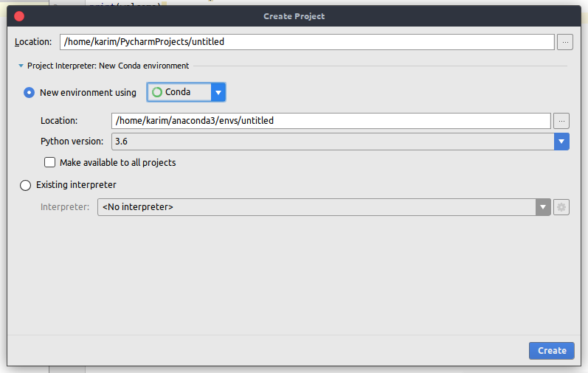Browse for the Conda environment location folder
This screenshot has width=588, height=373.
click(561, 121)
